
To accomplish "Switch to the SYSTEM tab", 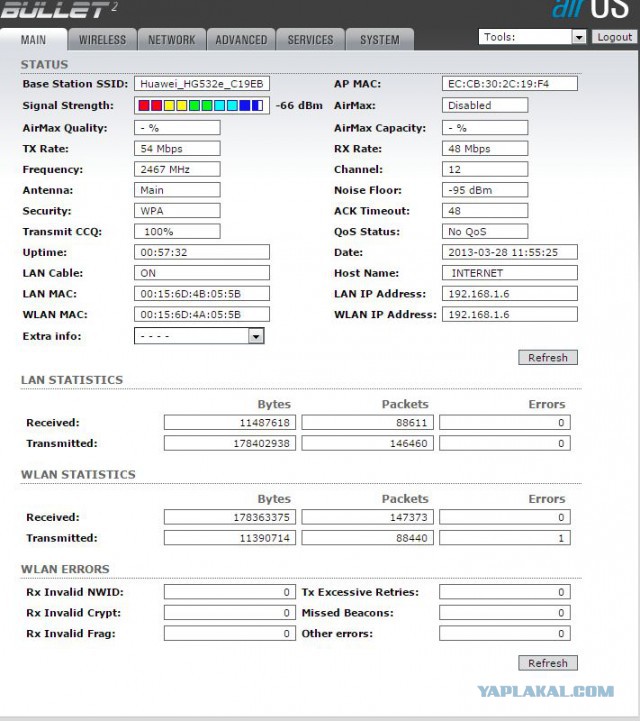I will point(380,40).
